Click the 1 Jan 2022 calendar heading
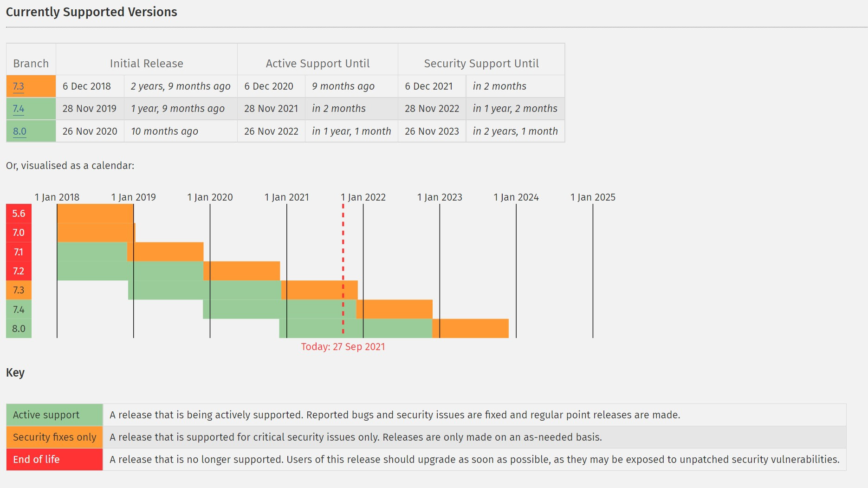 point(363,197)
